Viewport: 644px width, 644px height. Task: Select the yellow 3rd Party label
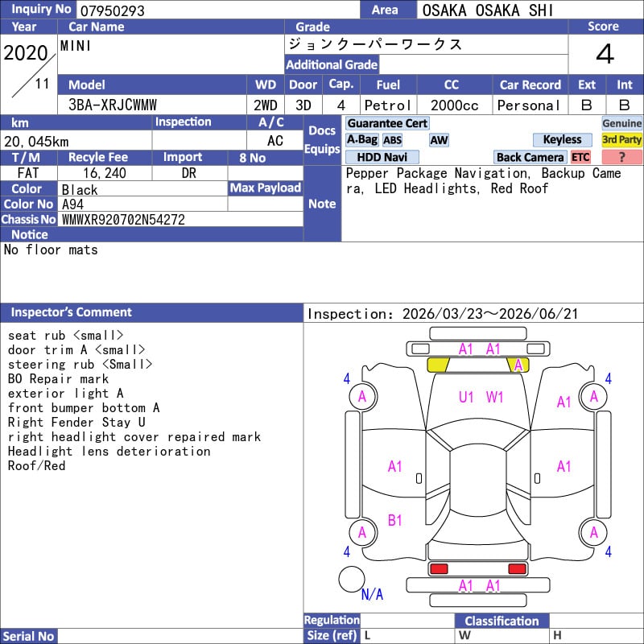coord(621,140)
